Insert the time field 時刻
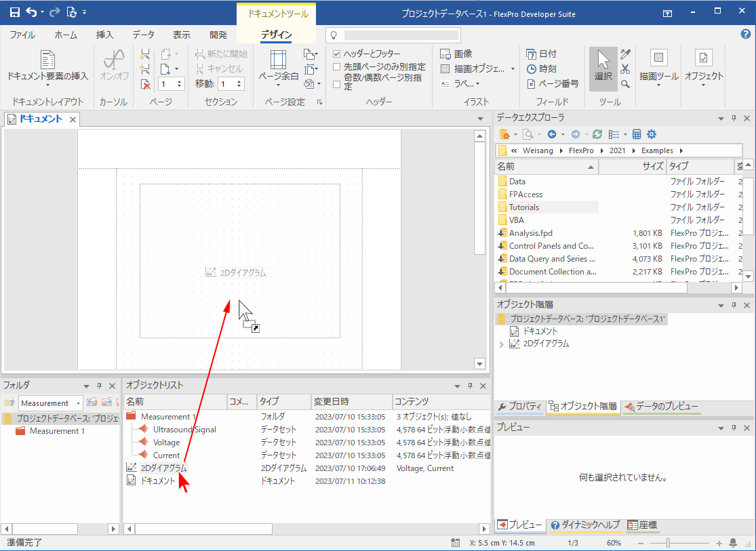 [541, 69]
